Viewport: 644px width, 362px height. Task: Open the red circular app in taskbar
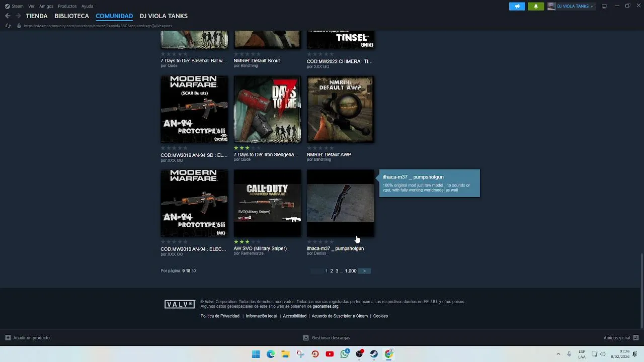[x=315, y=354]
